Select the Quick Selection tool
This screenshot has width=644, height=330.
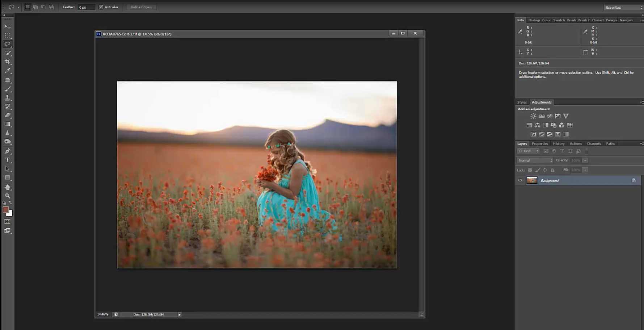[x=7, y=53]
